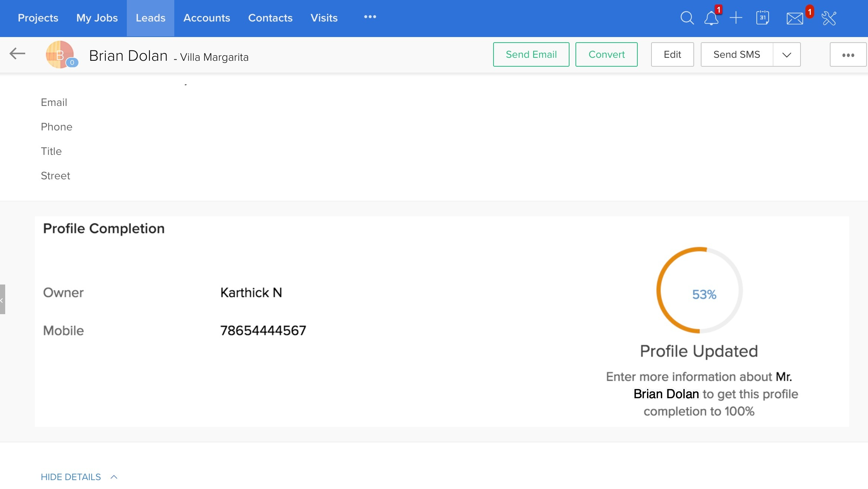Screen dimensions: 868x489
Task: Open notifications bell icon
Action: [x=711, y=18]
